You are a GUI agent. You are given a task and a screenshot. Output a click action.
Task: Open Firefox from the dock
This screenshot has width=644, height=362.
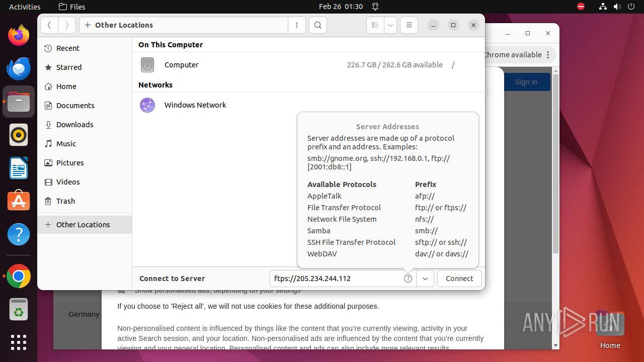pyautogui.click(x=19, y=36)
